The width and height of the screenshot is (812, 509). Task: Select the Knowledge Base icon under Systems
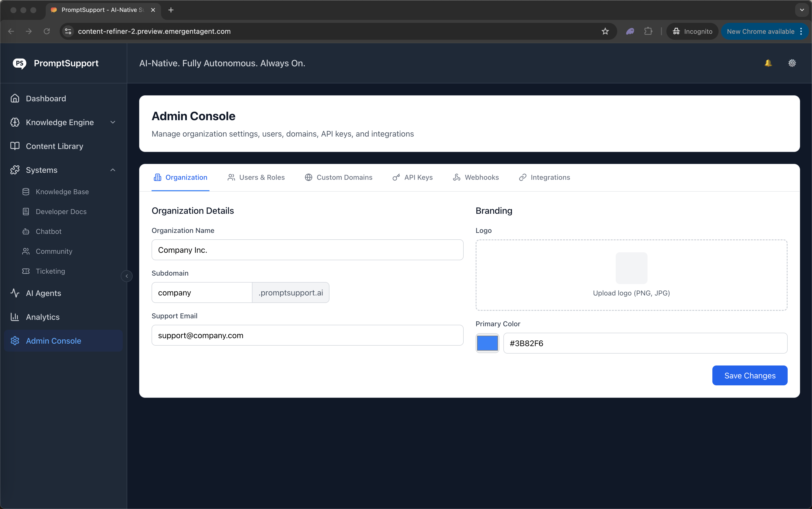click(26, 191)
